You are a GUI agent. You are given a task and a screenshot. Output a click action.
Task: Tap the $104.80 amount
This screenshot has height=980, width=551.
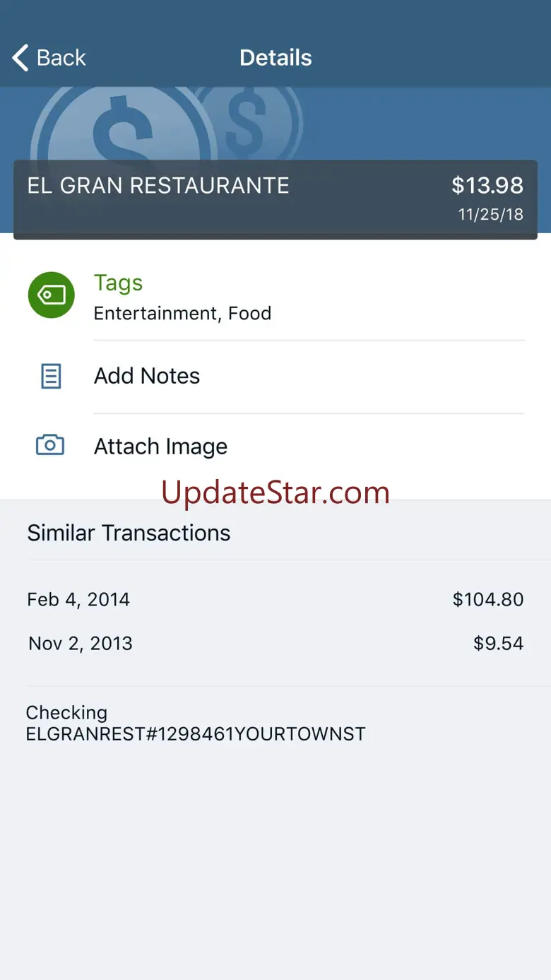coord(488,600)
